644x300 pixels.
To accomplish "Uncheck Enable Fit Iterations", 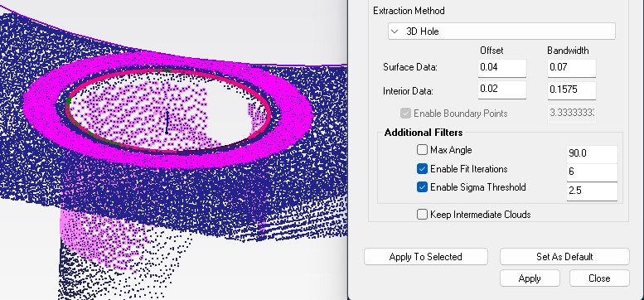I will click(422, 169).
